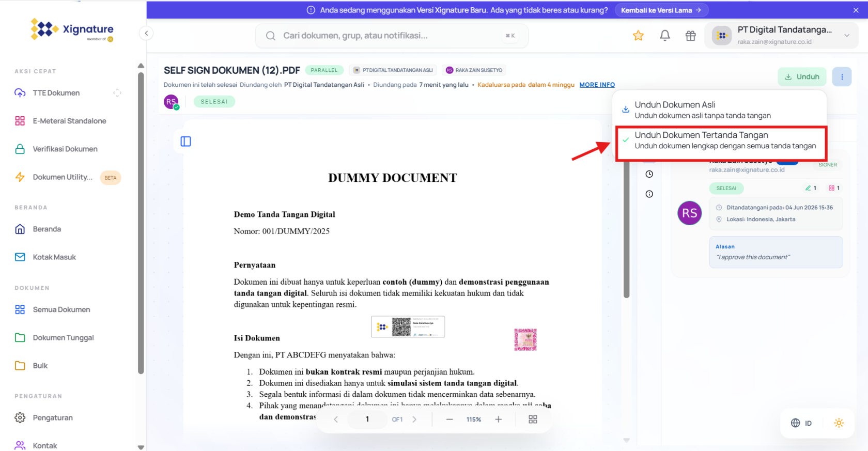Viewport: 868px width, 451px height.
Task: Open the three-dot more options menu
Action: click(842, 76)
